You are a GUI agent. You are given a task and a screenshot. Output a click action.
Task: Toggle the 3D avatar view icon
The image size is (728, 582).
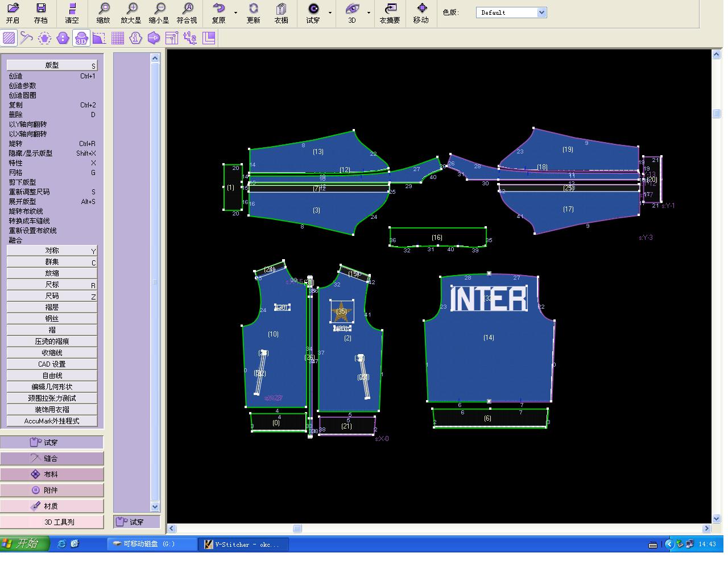[x=81, y=38]
